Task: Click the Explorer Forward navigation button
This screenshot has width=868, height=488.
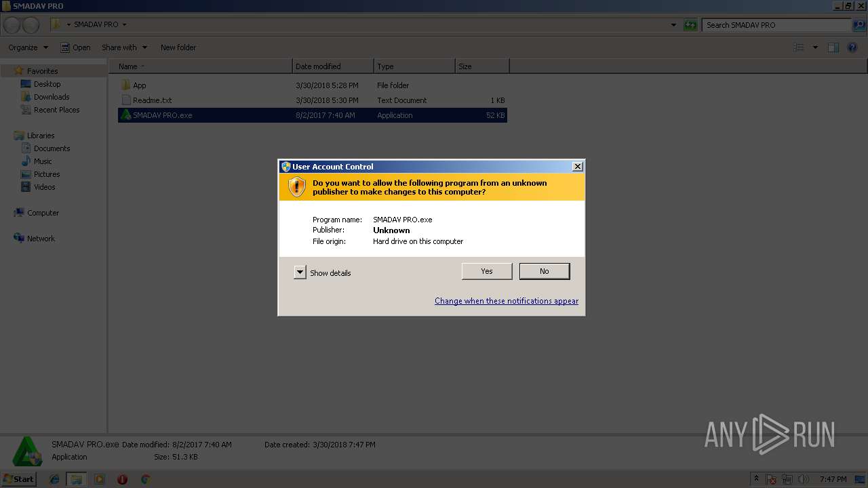Action: tap(31, 25)
